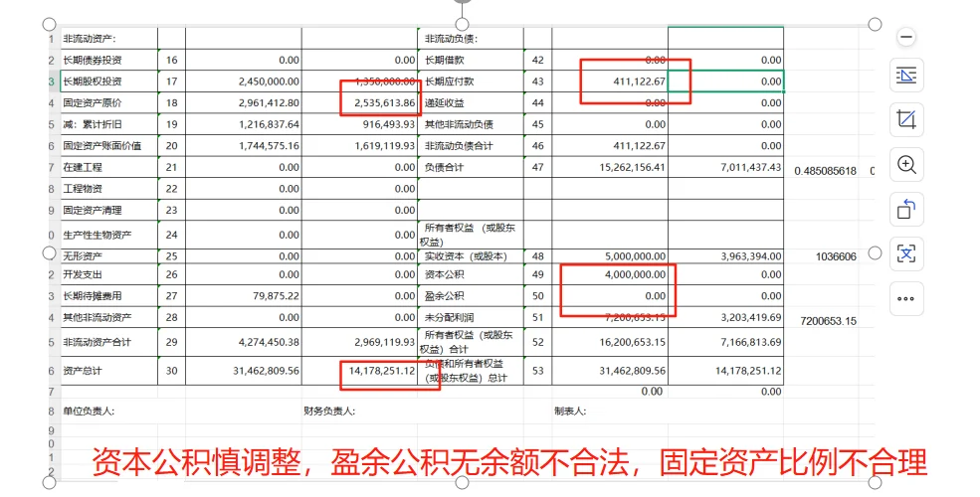This screenshot has height=497, width=980.
Task: Select the cell labeled 递延收益
Action: (x=471, y=102)
